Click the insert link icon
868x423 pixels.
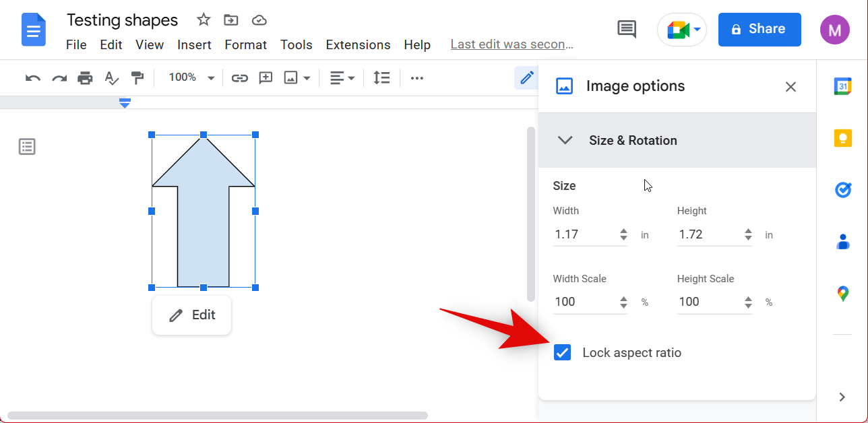click(x=239, y=78)
